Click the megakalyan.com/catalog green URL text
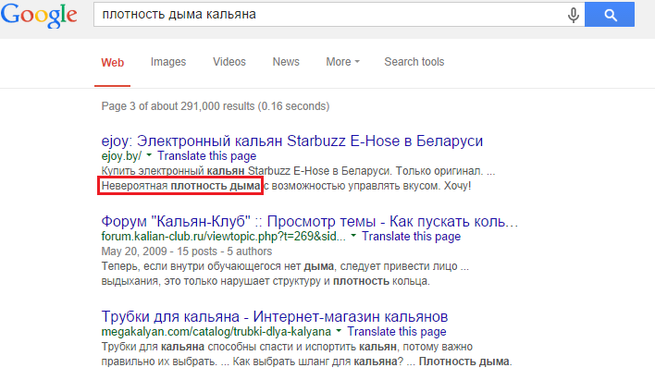The height and width of the screenshot is (380, 655). click(216, 332)
